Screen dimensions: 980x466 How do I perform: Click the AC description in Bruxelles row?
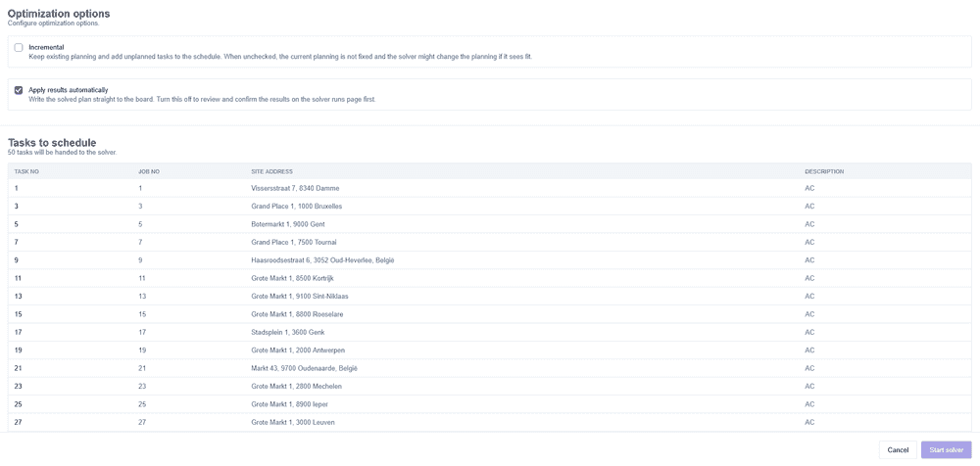(809, 207)
